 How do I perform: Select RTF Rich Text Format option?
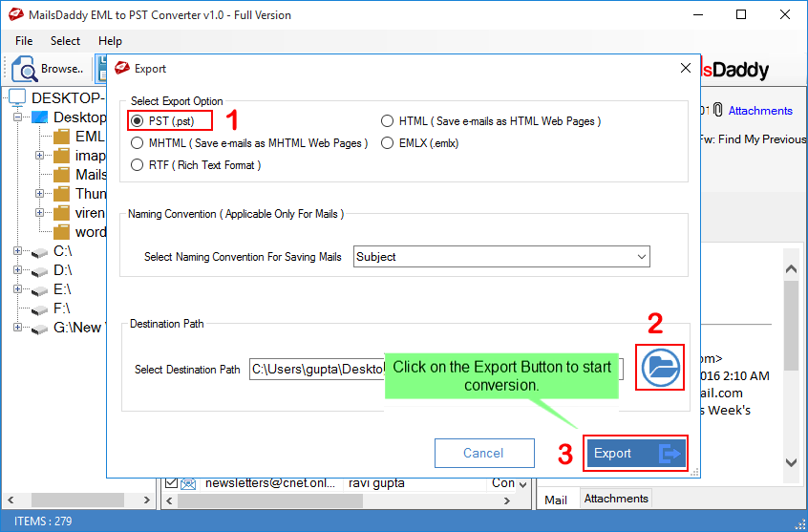[x=137, y=165]
